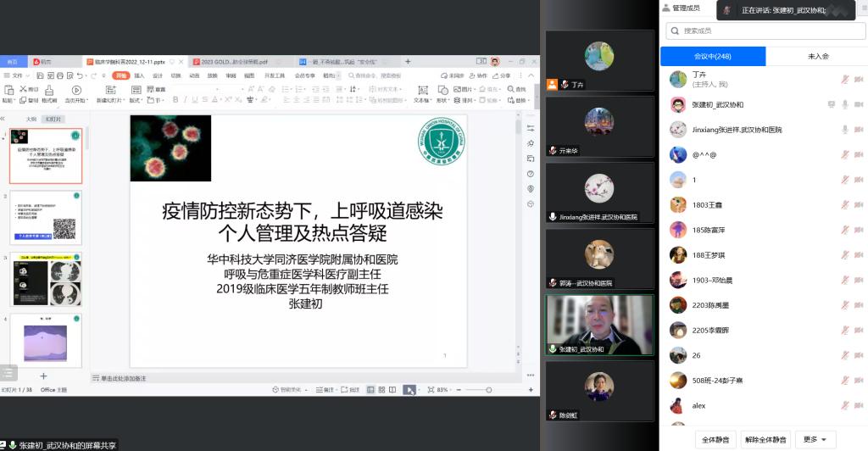Click the Insert Picture (图片) icon
Screen dimensions: 868x451
(457, 89)
